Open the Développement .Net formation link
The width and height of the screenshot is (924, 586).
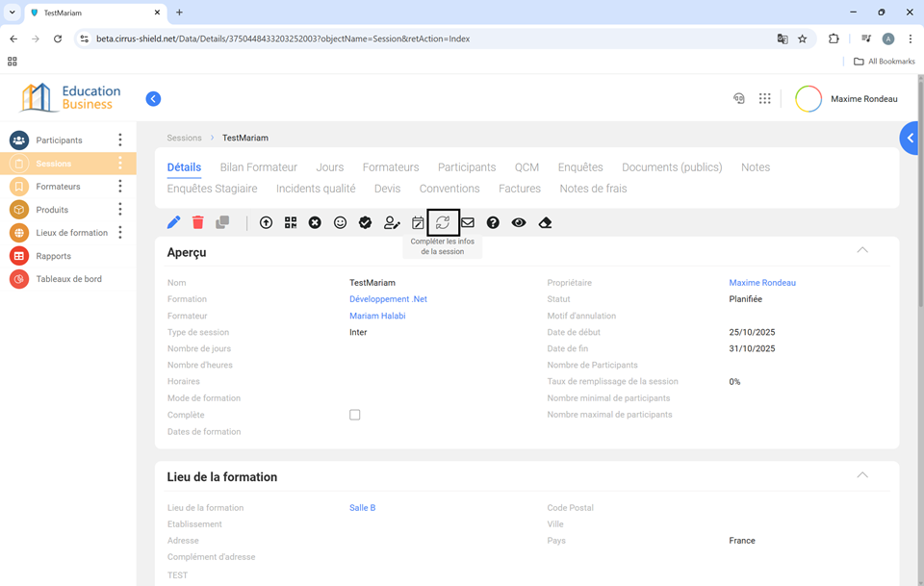coord(388,299)
